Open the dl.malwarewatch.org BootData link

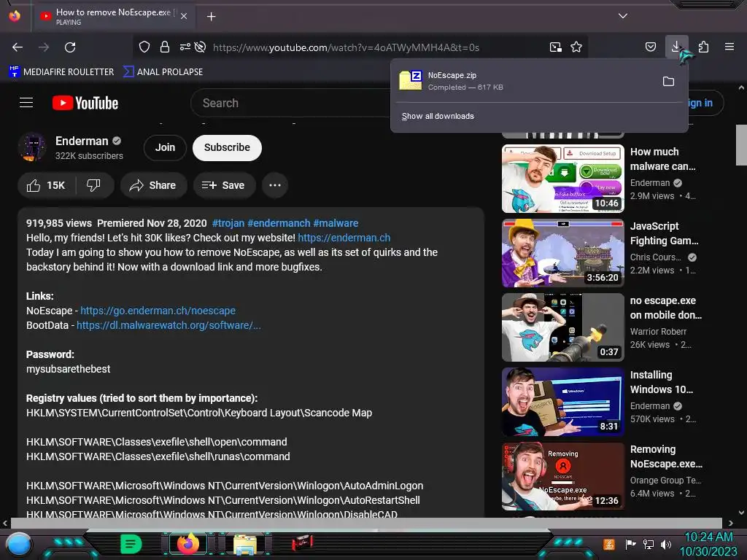click(169, 325)
